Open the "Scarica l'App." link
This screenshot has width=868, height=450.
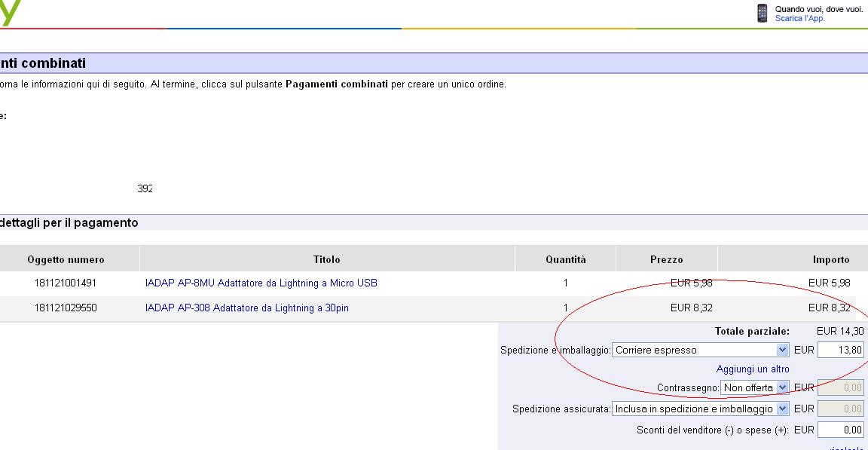coord(799,18)
